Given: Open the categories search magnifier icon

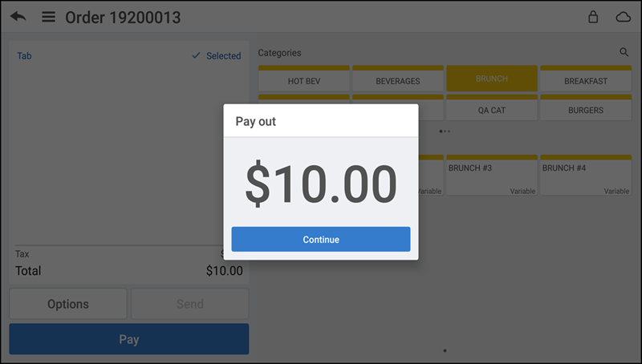Looking at the screenshot, I should tap(624, 52).
